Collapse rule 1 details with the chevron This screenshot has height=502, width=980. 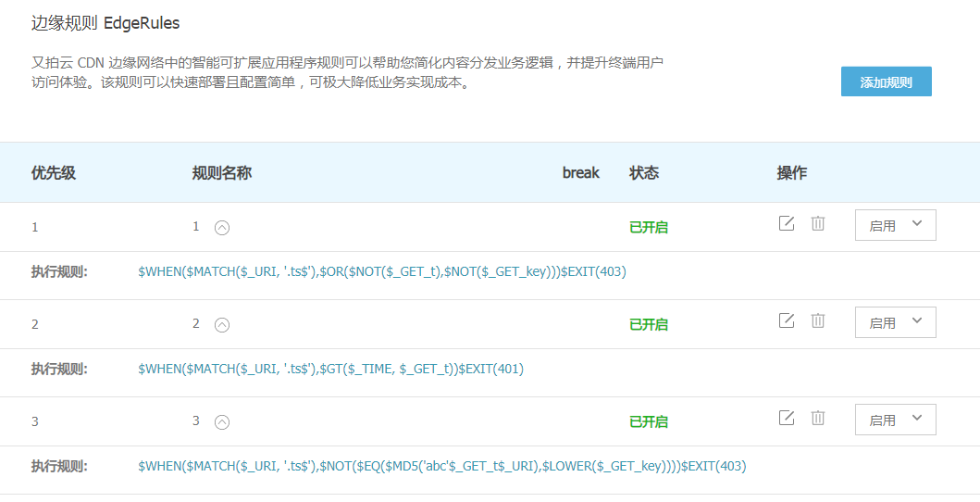222,227
